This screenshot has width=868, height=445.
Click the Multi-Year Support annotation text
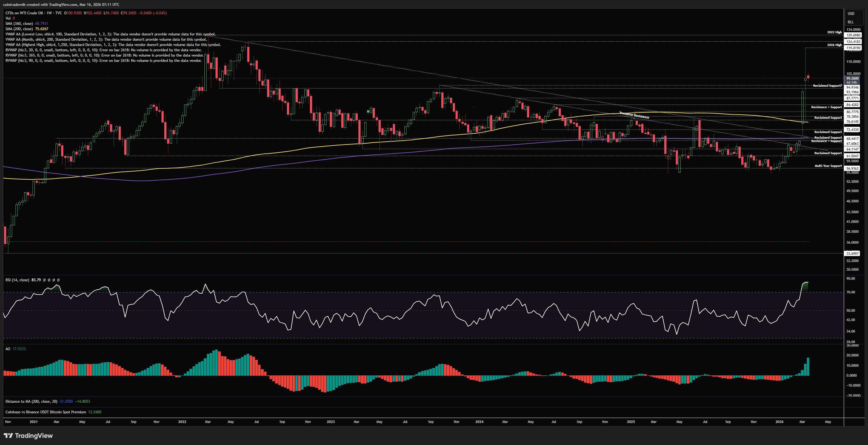tap(828, 166)
